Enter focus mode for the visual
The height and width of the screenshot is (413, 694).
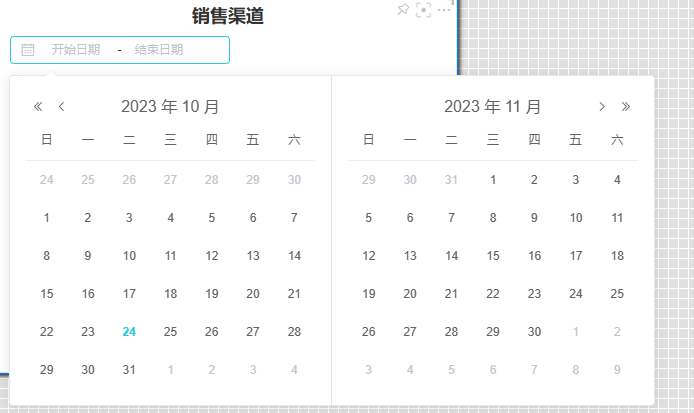point(423,9)
